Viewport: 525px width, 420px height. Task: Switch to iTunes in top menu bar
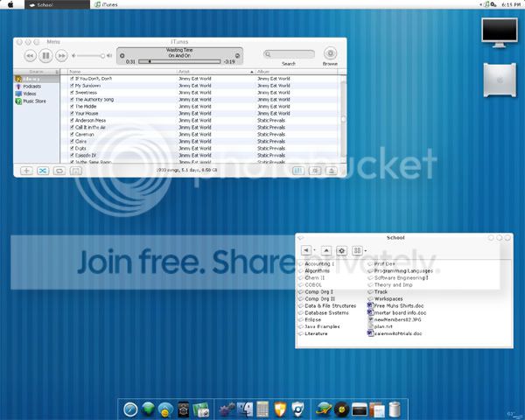[107, 4]
